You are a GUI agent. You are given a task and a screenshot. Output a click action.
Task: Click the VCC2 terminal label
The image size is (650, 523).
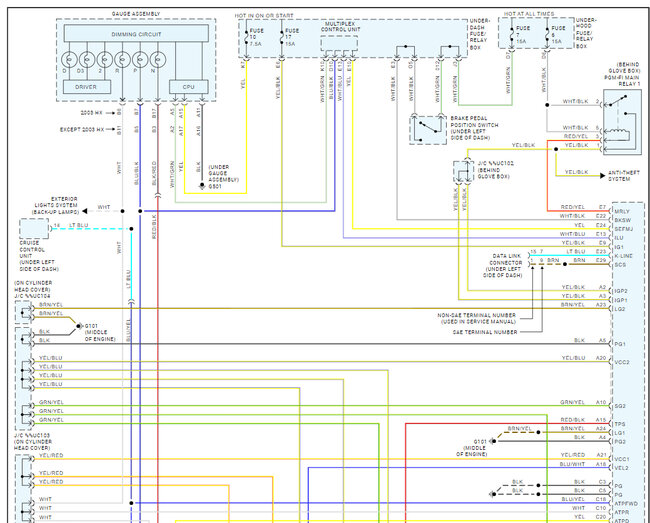[x=622, y=362]
